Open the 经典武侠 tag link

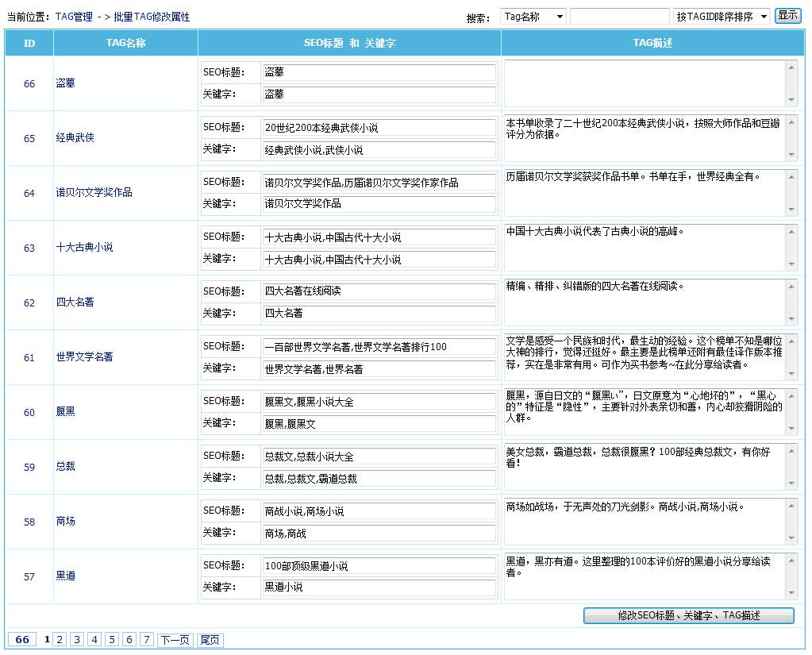pos(75,138)
